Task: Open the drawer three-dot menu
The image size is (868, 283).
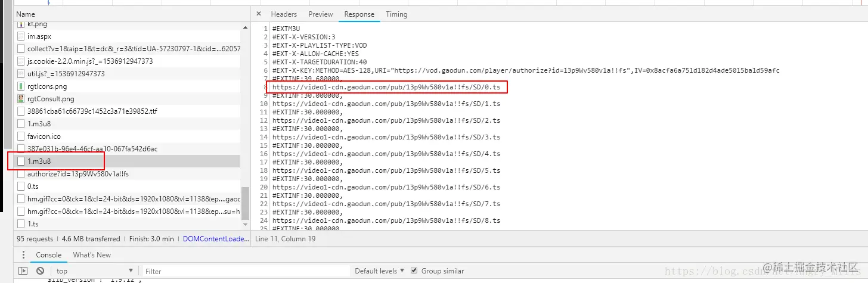Action: (23, 256)
